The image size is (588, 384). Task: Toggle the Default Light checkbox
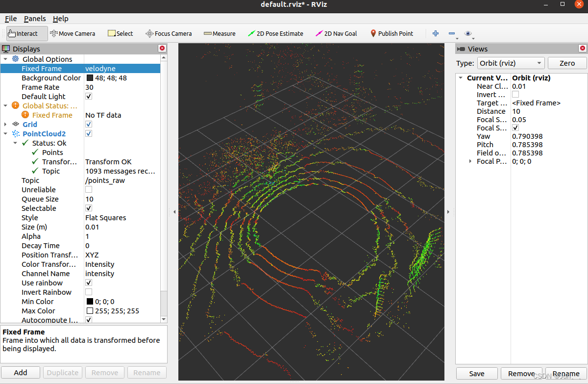89,97
